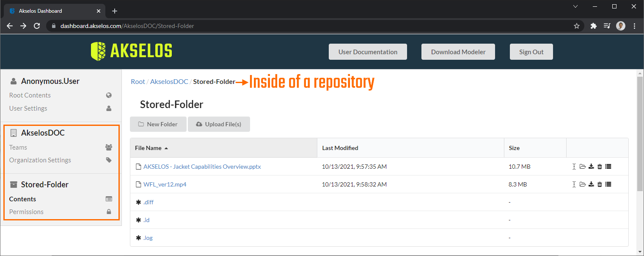The height and width of the screenshot is (256, 644).
Task: Open a new browser tab
Action: [x=114, y=11]
